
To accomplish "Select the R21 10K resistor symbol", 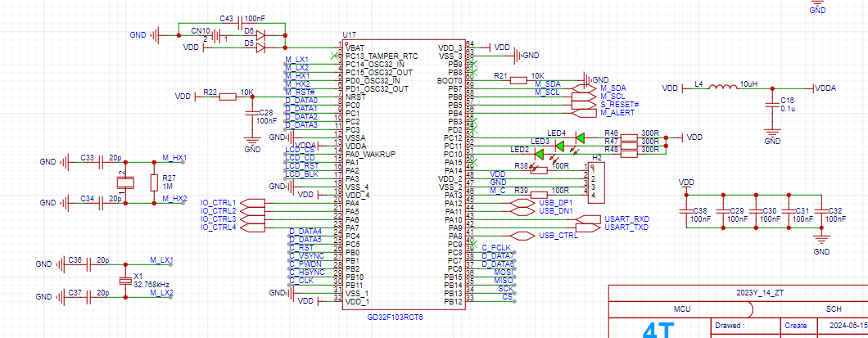I will pyautogui.click(x=518, y=80).
